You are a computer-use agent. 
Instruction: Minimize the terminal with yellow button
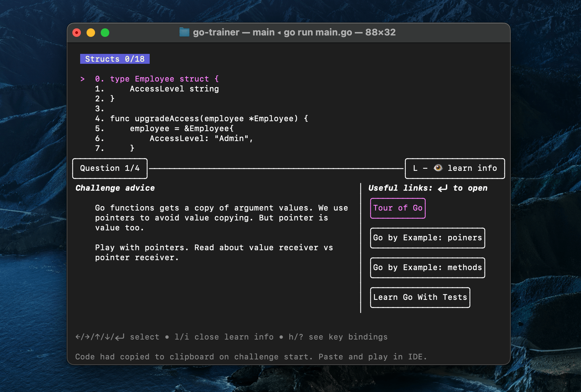91,33
